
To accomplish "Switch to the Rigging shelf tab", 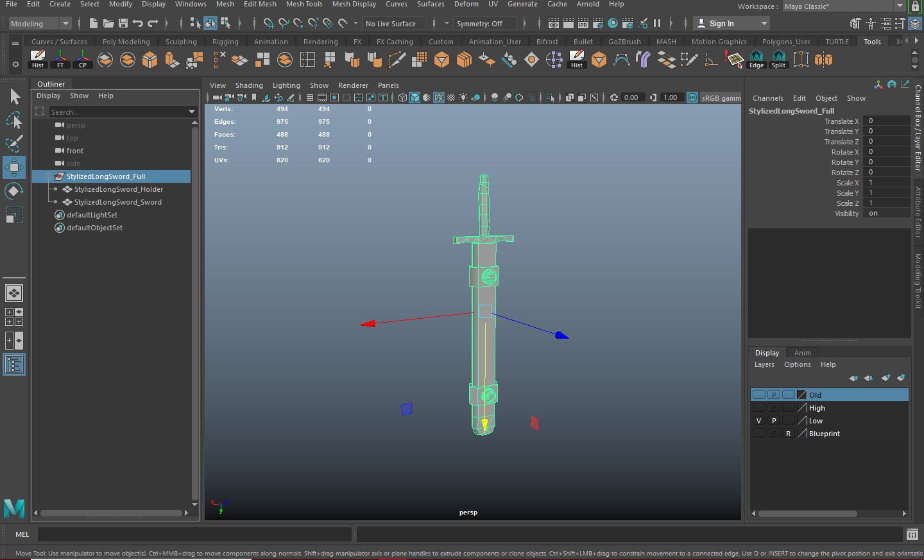I will (225, 42).
